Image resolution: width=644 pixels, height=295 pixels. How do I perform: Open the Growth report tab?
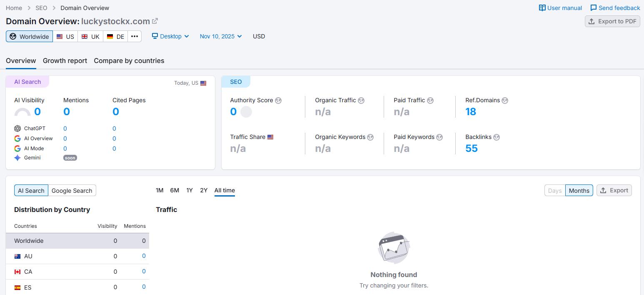(65, 61)
